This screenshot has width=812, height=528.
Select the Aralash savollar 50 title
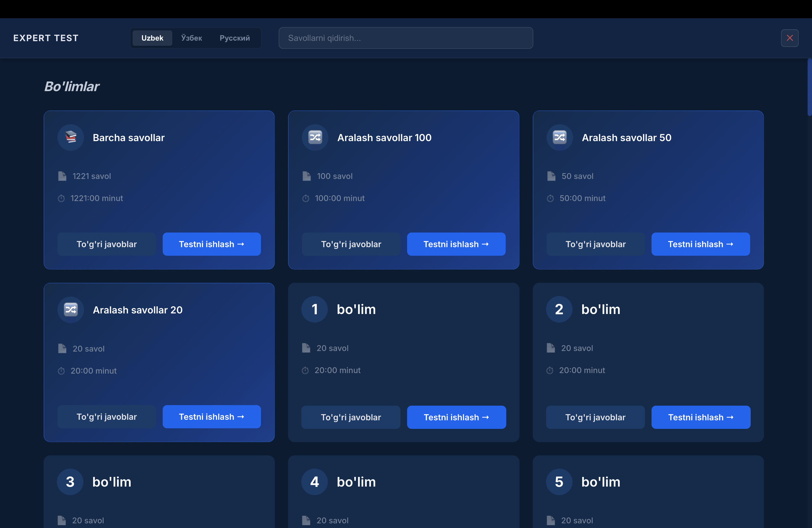(x=627, y=138)
